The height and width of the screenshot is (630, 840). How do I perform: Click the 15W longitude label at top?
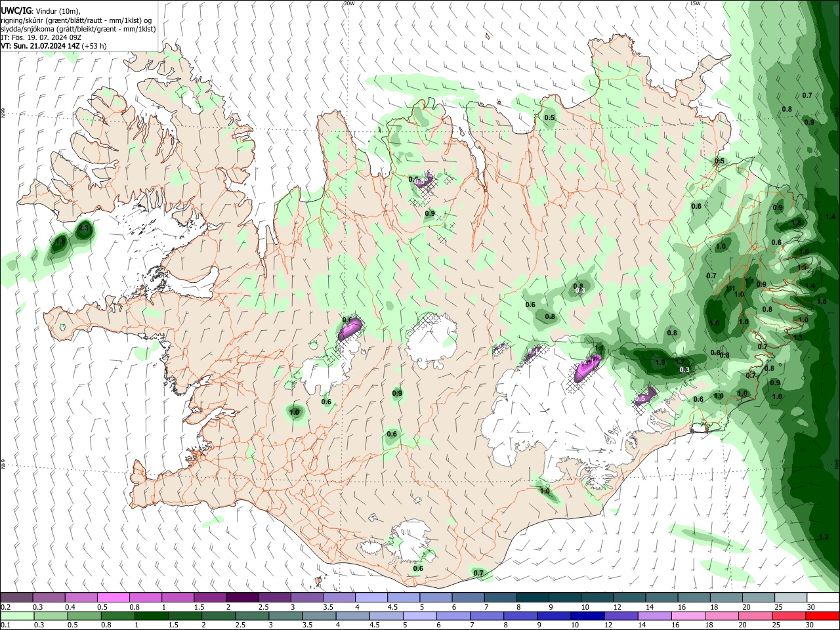click(695, 3)
